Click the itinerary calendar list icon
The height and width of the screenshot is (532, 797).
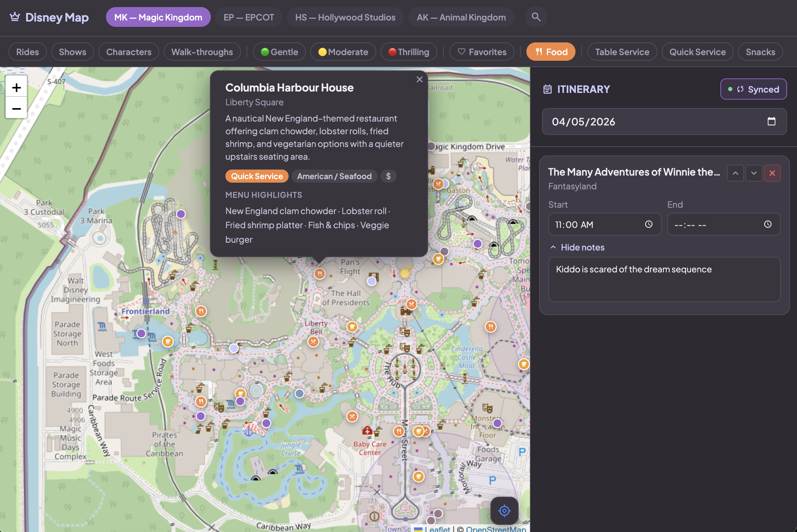[548, 89]
